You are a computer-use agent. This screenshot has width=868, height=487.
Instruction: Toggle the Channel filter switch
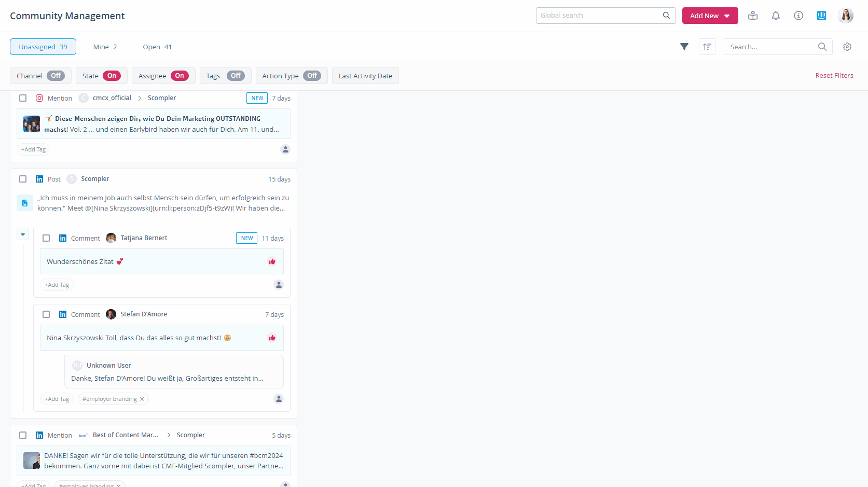tap(56, 76)
